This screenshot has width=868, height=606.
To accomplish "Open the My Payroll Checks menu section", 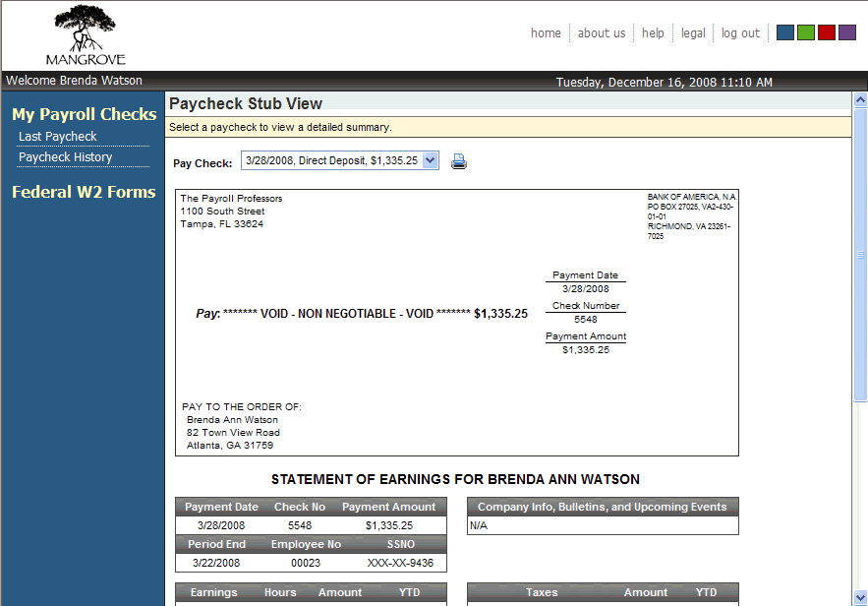I will pos(84,114).
